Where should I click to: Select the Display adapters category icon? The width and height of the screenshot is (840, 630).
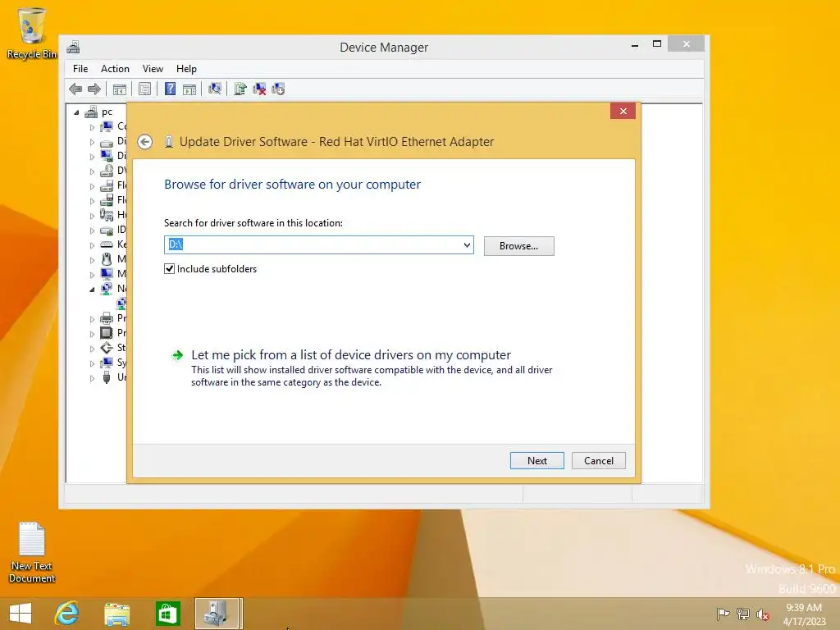pos(107,156)
